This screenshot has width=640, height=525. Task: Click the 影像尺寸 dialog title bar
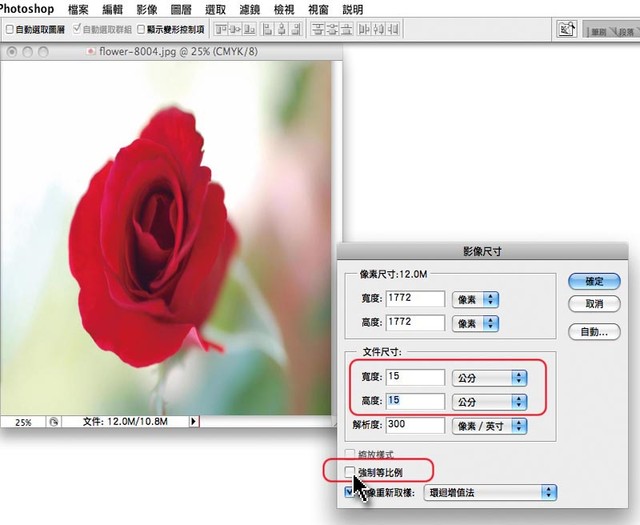pyautogui.click(x=482, y=251)
